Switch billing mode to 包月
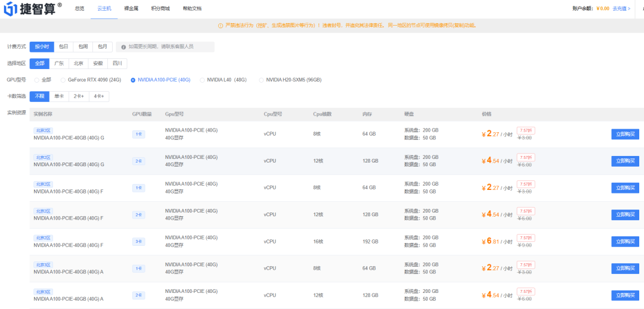This screenshot has width=644, height=309. pyautogui.click(x=103, y=46)
